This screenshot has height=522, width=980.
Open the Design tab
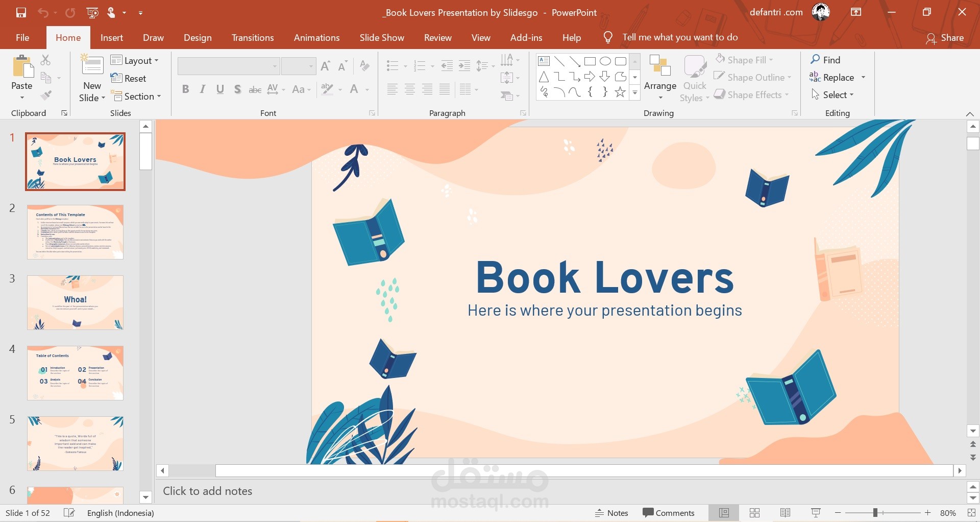(x=198, y=37)
